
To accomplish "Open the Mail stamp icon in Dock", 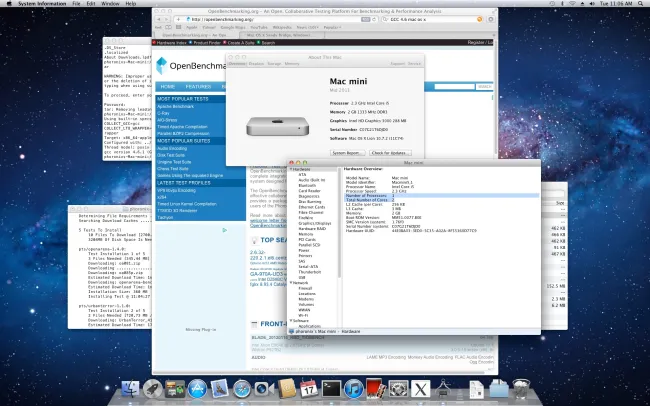I will [220, 389].
